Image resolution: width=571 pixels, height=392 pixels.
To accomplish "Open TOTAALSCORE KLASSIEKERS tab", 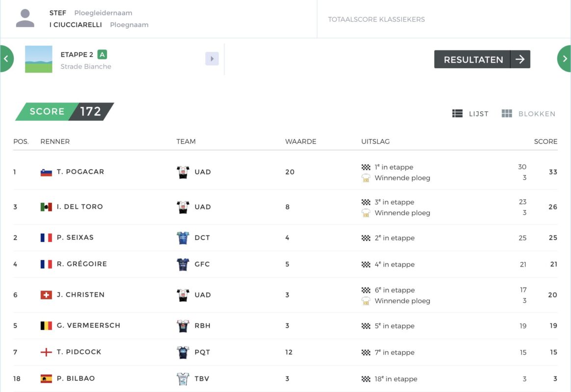I will [x=376, y=19].
